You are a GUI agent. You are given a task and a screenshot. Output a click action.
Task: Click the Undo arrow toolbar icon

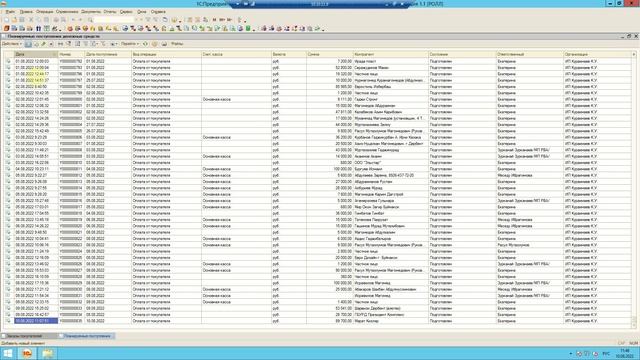click(73, 20)
